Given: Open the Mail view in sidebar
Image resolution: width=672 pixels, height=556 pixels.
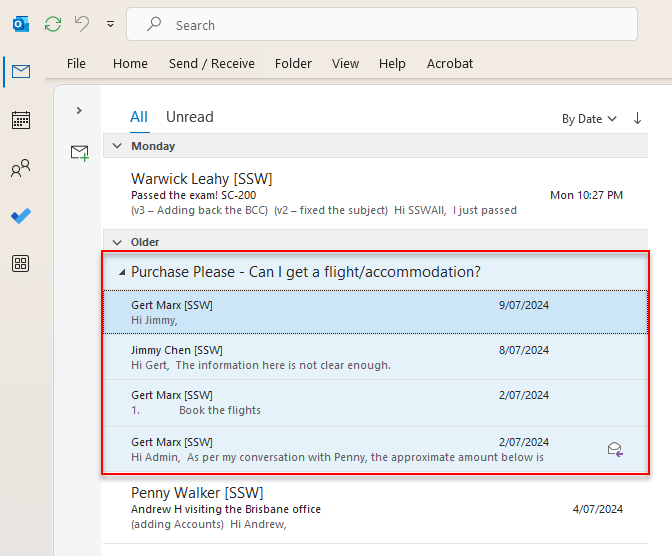Looking at the screenshot, I should [20, 71].
